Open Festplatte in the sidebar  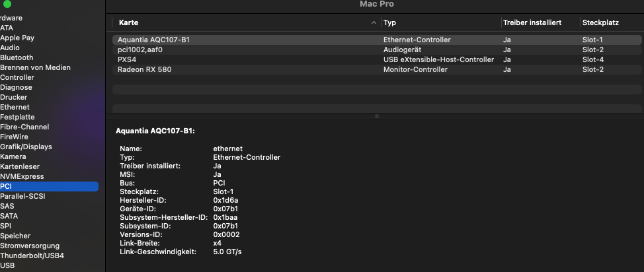tap(17, 117)
